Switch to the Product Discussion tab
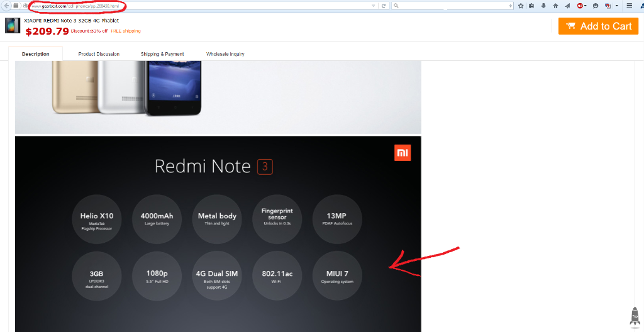This screenshot has width=644, height=332. [99, 54]
